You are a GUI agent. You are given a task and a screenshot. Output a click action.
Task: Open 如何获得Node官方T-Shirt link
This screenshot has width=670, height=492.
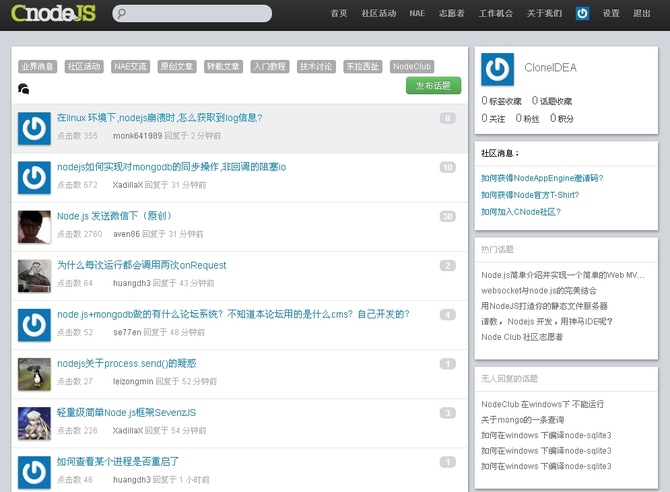click(530, 195)
